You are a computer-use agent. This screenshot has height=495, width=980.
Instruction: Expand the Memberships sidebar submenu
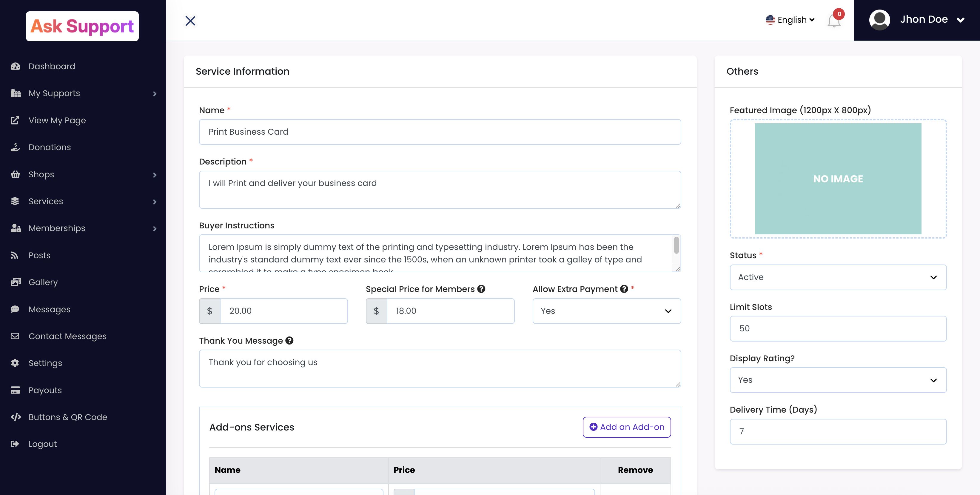155,229
